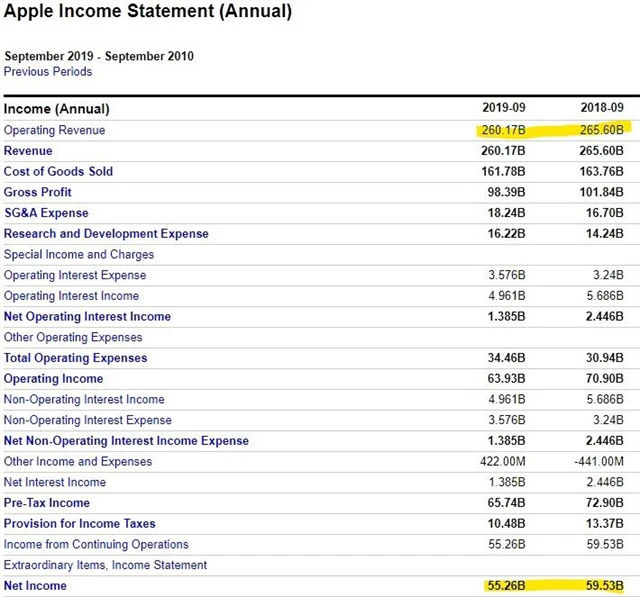The width and height of the screenshot is (640, 597).
Task: Select the Special Income and Charges label
Action: 79,254
